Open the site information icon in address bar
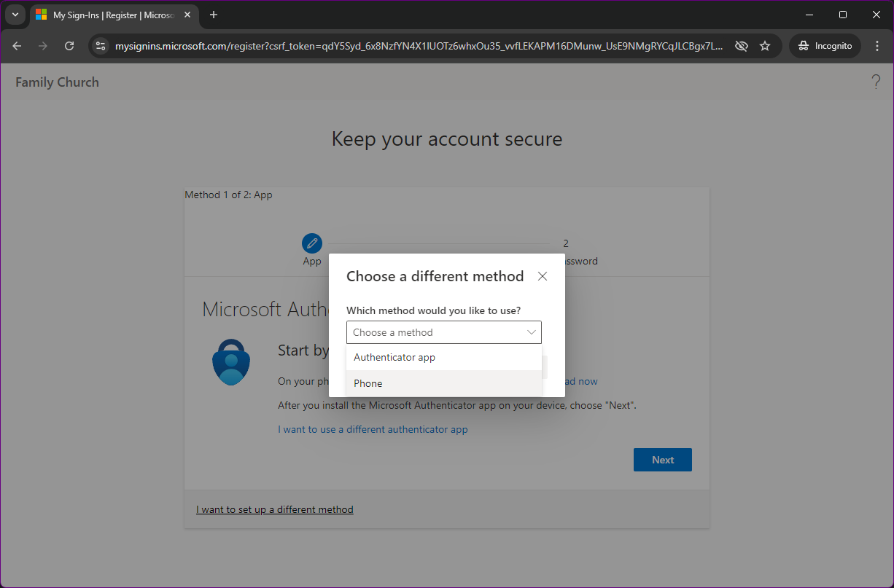The image size is (894, 588). pos(101,46)
